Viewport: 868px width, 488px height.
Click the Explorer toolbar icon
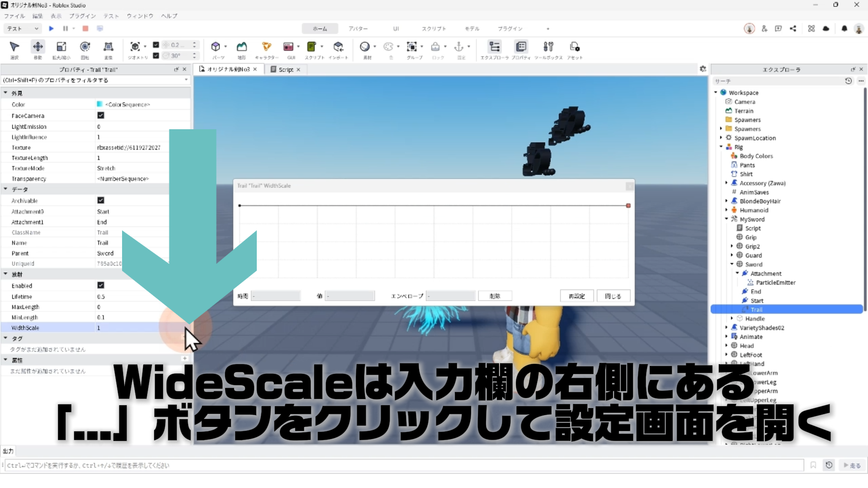[x=495, y=47]
